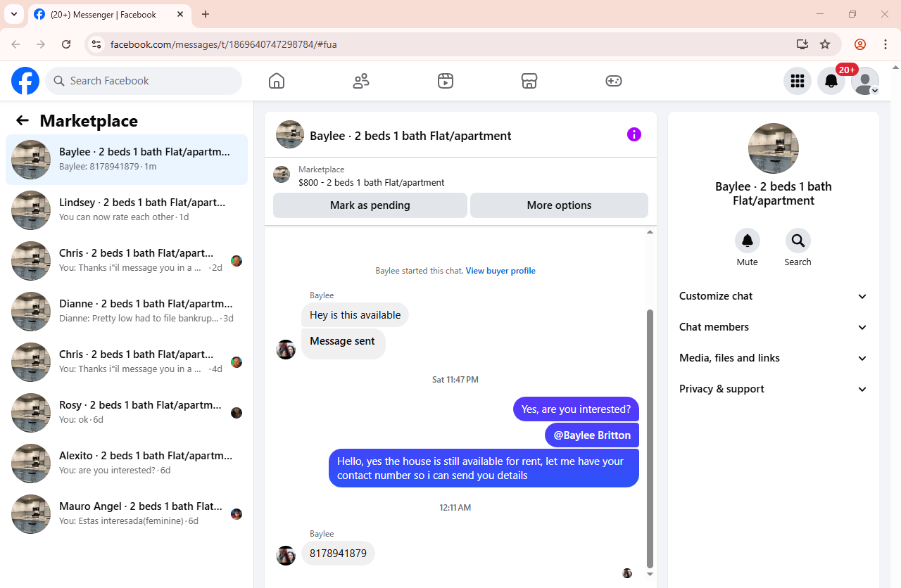
Task: Open the Chris conversation from 2d ago
Action: click(x=127, y=261)
